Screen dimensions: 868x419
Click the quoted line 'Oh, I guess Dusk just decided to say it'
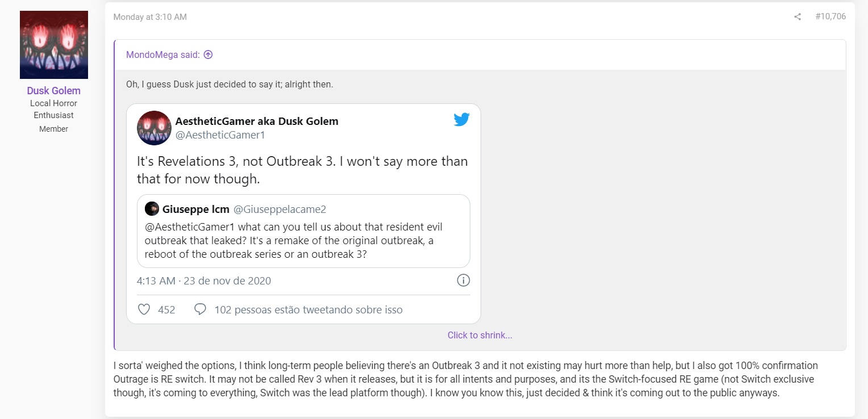(229, 85)
